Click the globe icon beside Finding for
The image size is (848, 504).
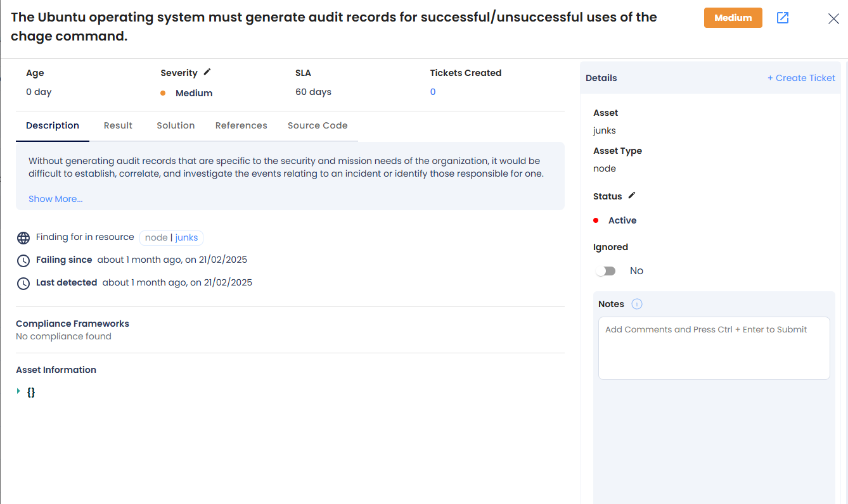click(23, 238)
